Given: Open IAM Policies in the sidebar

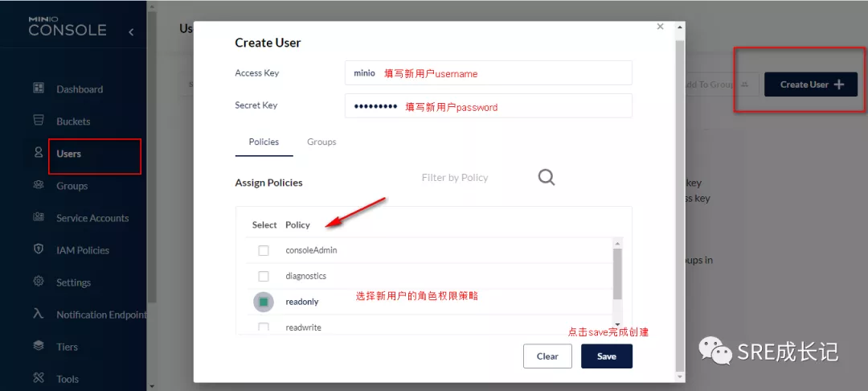Looking at the screenshot, I should [x=83, y=249].
